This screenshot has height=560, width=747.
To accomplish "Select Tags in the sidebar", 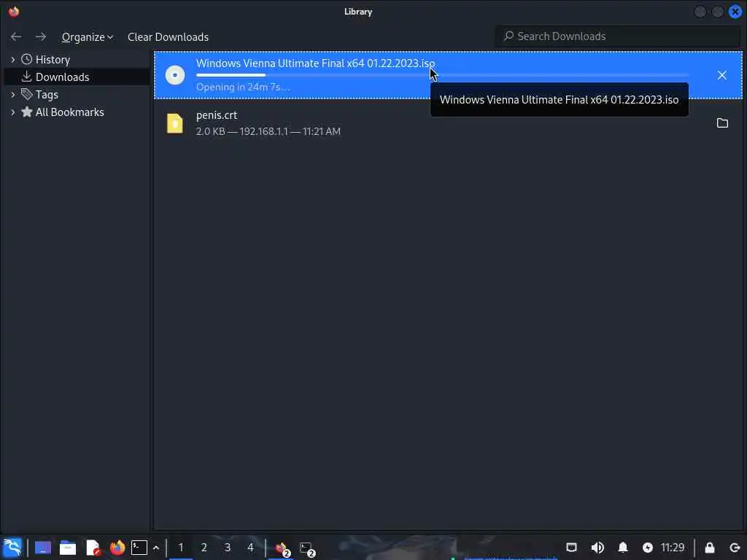I will point(47,95).
